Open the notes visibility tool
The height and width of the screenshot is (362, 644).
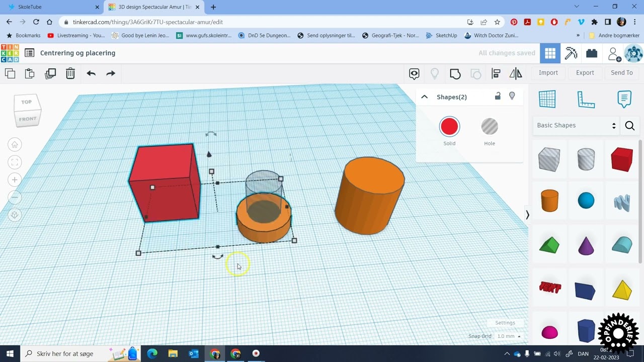414,74
